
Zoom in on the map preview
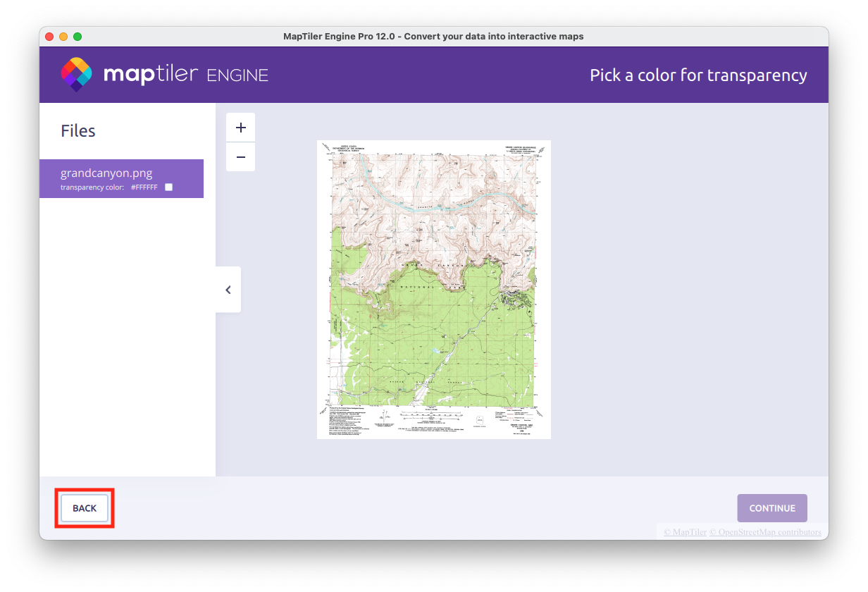[x=240, y=128]
